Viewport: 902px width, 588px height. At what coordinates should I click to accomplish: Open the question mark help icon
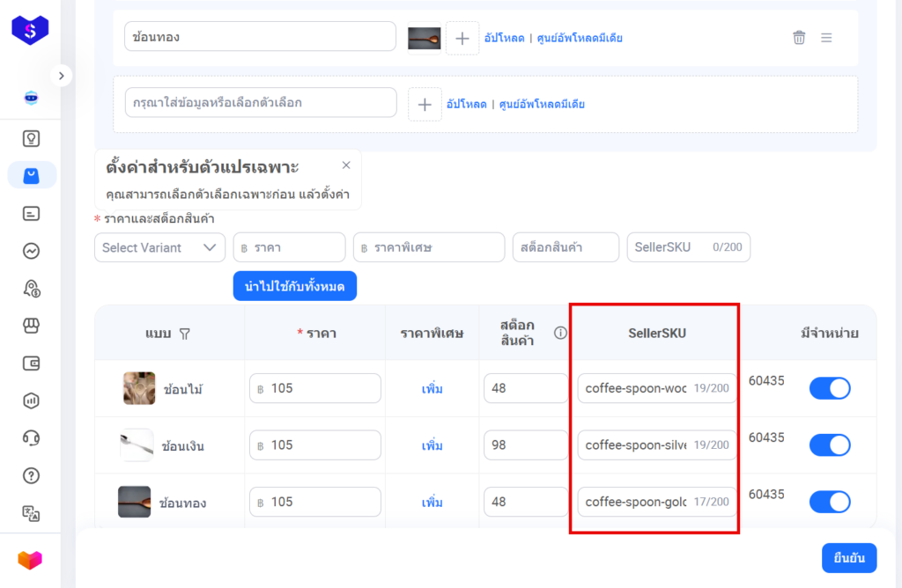pyautogui.click(x=32, y=475)
